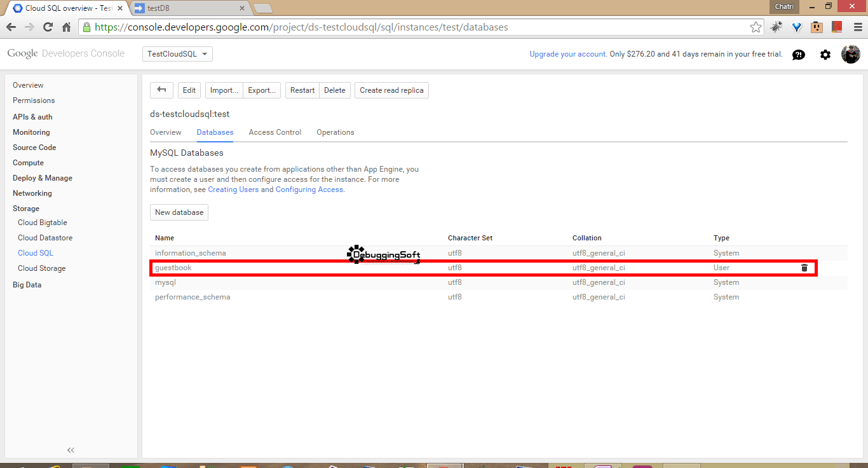The height and width of the screenshot is (468, 868).
Task: Open a new browser tab
Action: pyautogui.click(x=263, y=8)
